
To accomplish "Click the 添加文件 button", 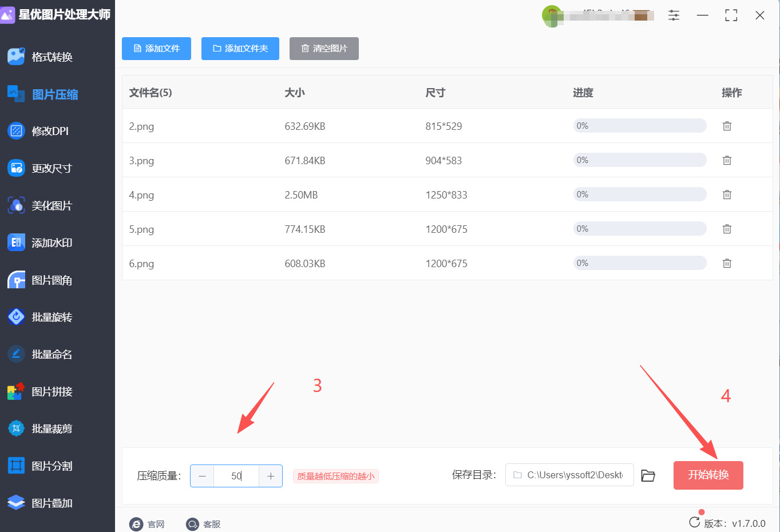I will pos(156,49).
